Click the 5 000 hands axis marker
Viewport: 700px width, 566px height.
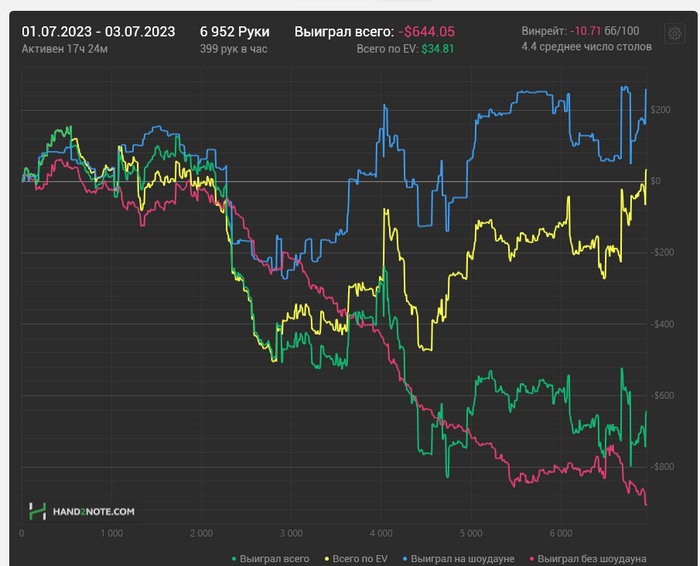(x=471, y=533)
